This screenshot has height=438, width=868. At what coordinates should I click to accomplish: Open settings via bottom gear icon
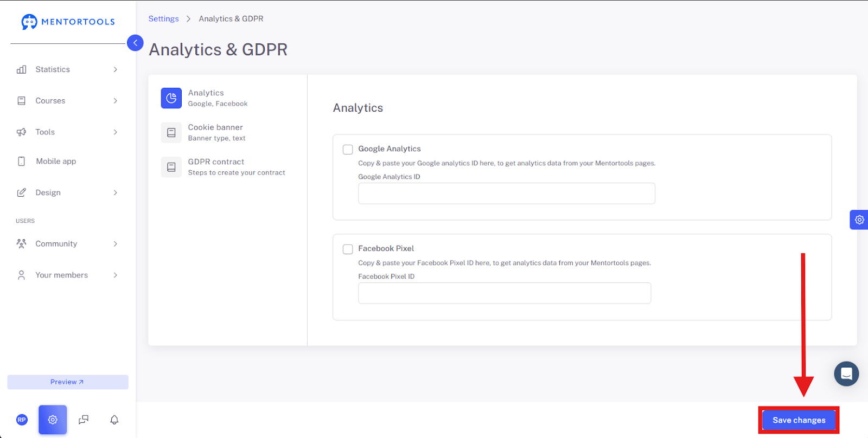point(53,420)
